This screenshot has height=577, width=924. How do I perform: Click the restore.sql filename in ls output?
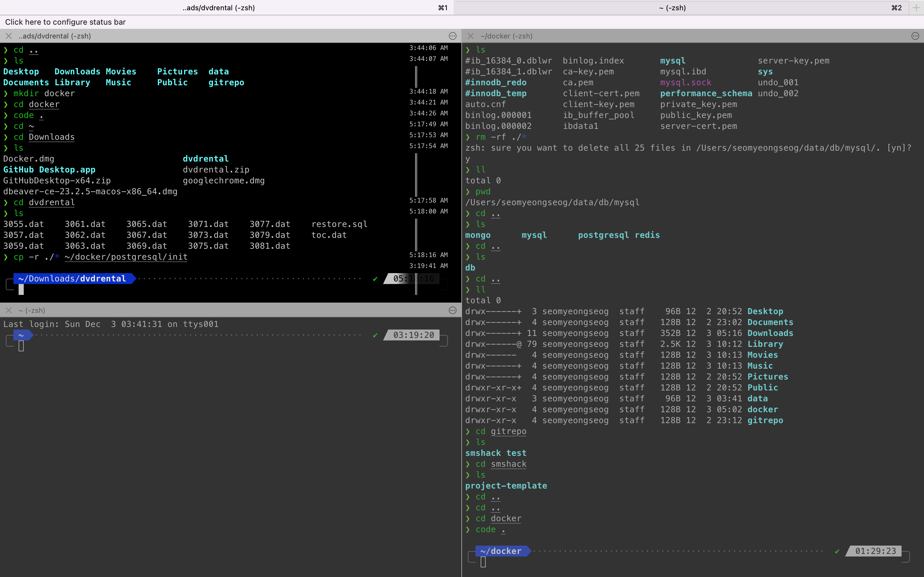coord(339,224)
